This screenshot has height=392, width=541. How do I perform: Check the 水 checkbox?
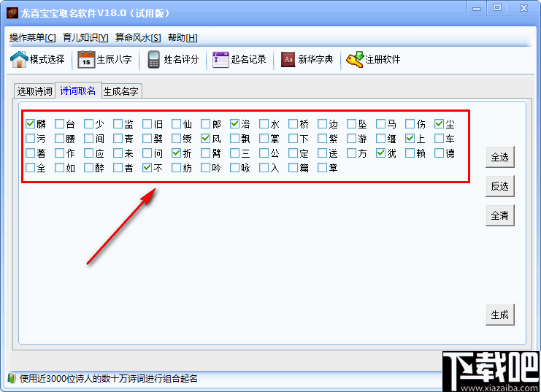[x=264, y=123]
